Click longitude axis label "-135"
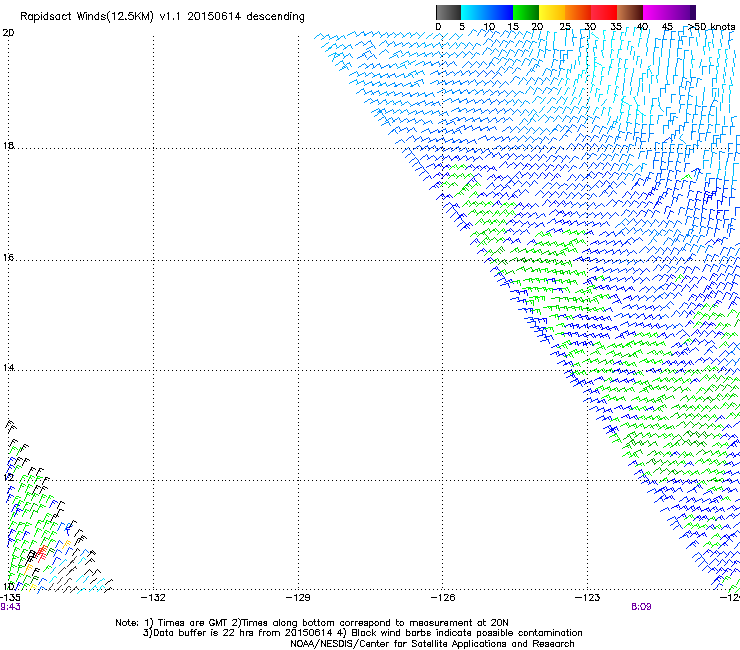The width and height of the screenshot is (740, 650). (x=10, y=598)
